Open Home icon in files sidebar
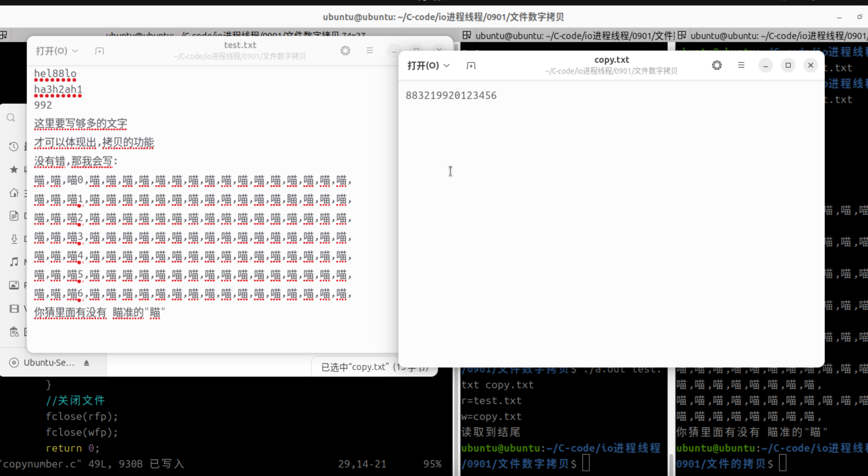 click(13, 193)
